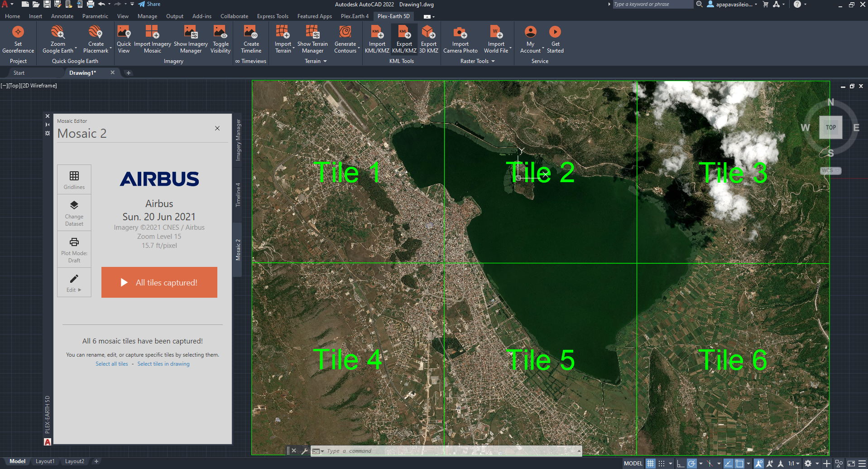Viewport: 868px width, 469px height.
Task: Click Select tiles in drawing link
Action: point(163,364)
